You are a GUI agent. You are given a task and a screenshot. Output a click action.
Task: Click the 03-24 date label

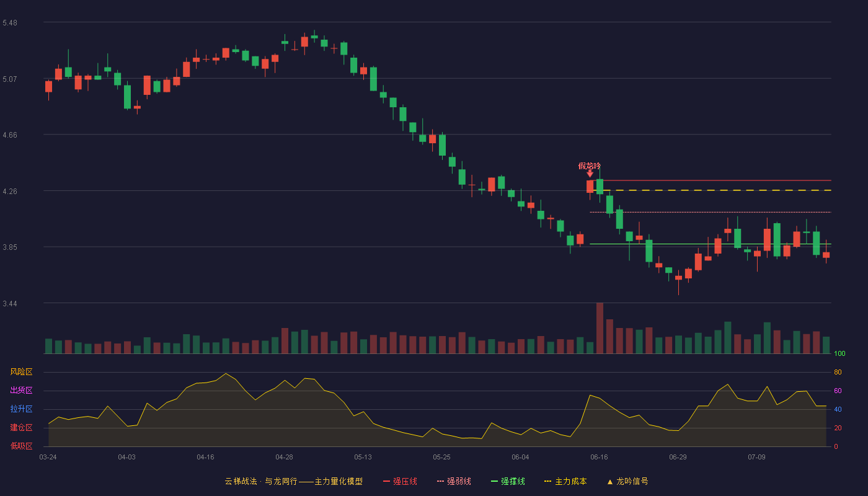coord(48,457)
